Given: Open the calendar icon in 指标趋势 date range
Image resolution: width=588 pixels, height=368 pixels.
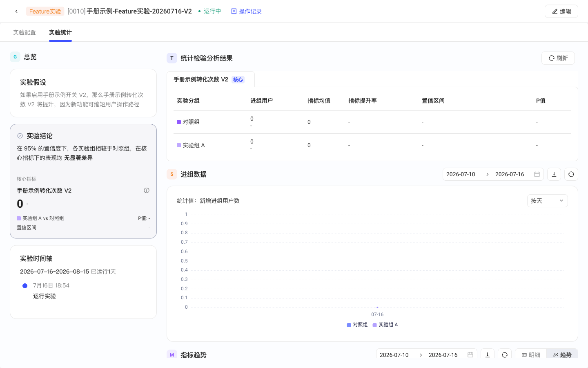Looking at the screenshot, I should pos(470,355).
